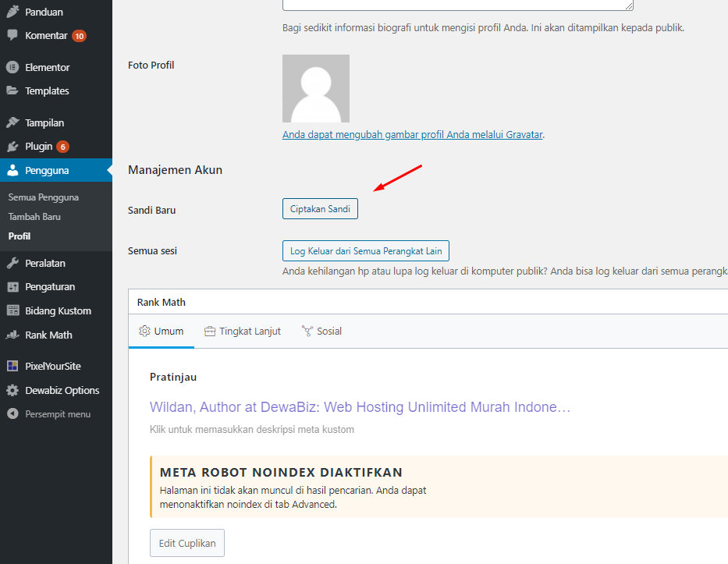This screenshot has width=728, height=564.
Task: Follow the Gravatar profile picture link
Action: click(x=412, y=134)
